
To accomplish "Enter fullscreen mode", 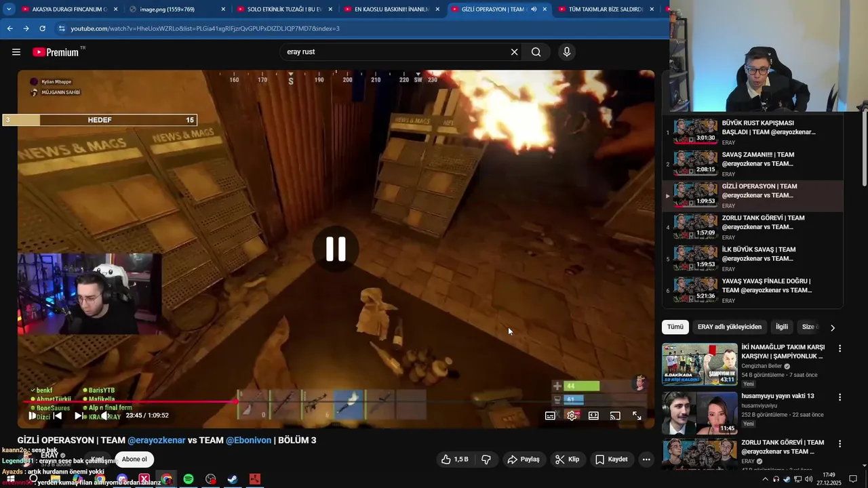I will (x=637, y=415).
